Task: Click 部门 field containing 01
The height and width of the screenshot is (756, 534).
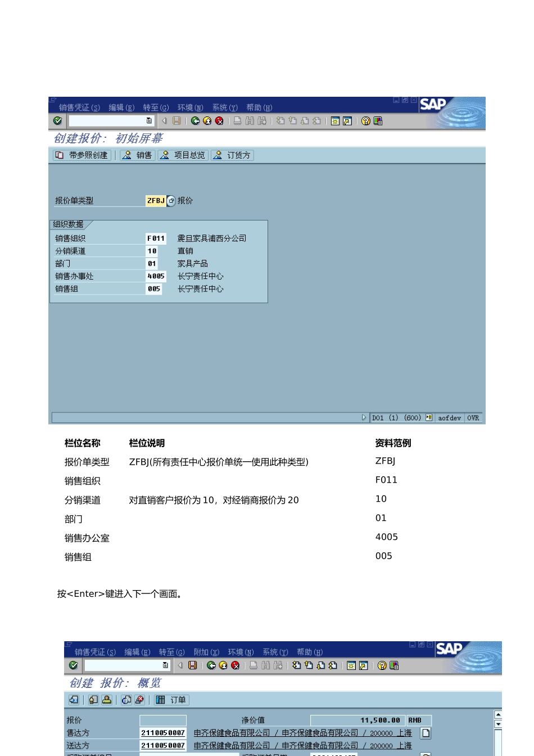Action: tap(152, 264)
